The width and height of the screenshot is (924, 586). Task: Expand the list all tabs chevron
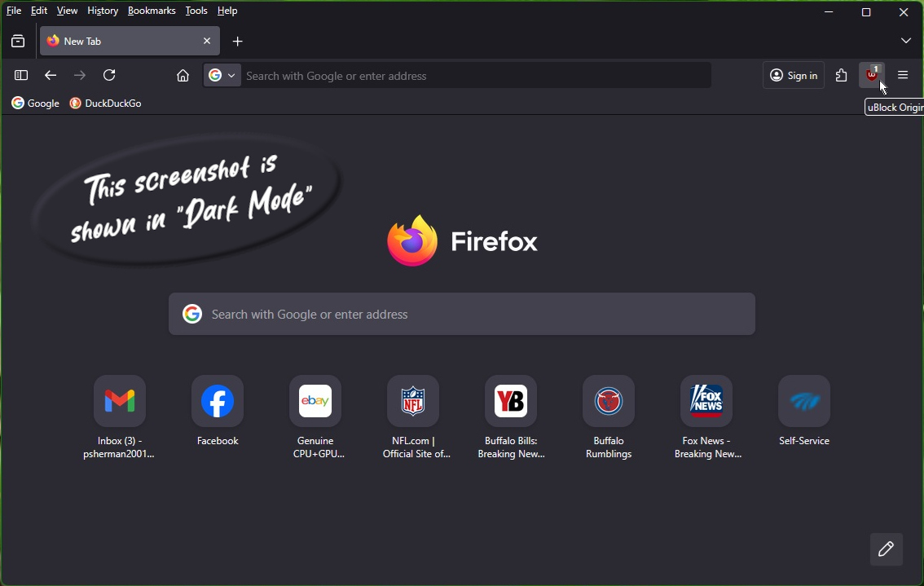tap(906, 42)
